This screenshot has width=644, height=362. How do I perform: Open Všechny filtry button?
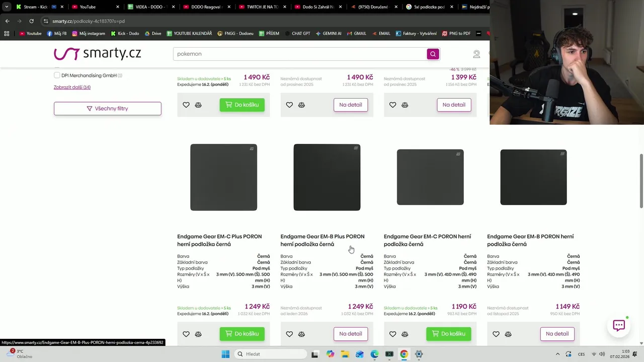pos(108,109)
